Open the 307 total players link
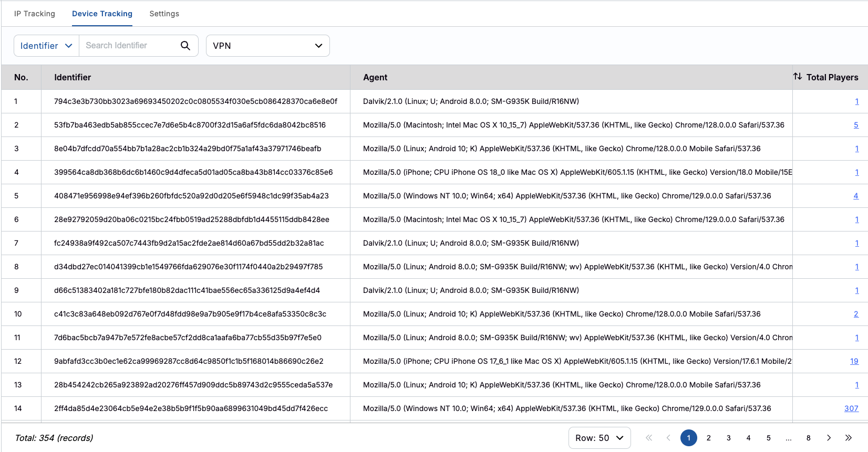The image size is (868, 452). 851,408
